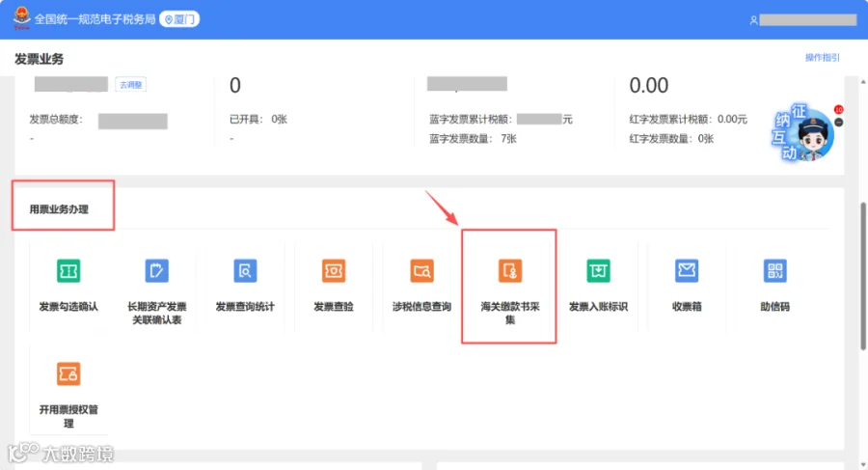
Task: Open 涉税信息查询 icon
Action: [421, 271]
